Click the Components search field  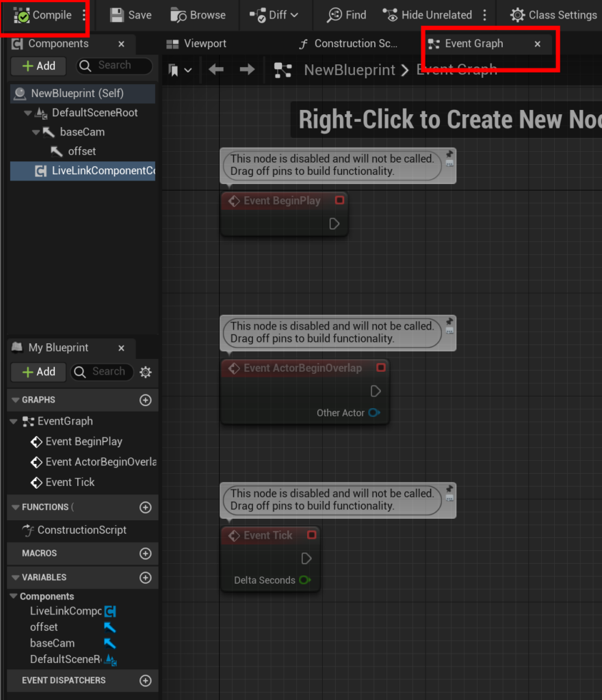coord(114,66)
